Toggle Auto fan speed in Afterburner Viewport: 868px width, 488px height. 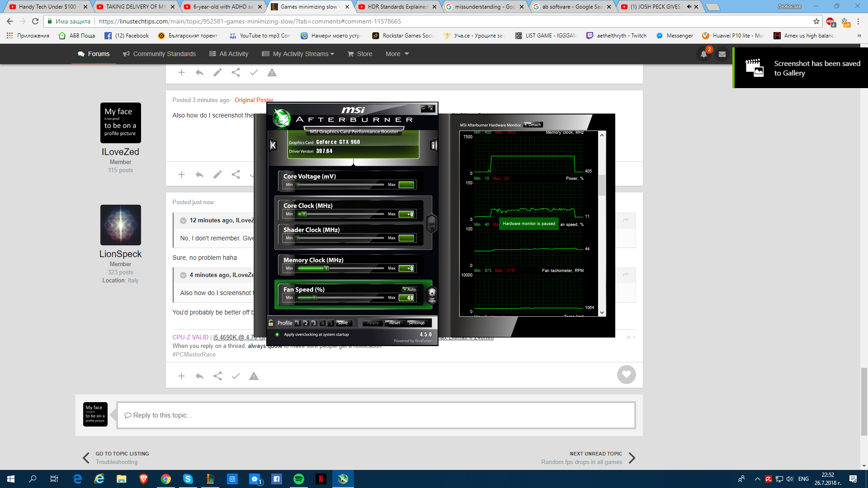point(409,289)
